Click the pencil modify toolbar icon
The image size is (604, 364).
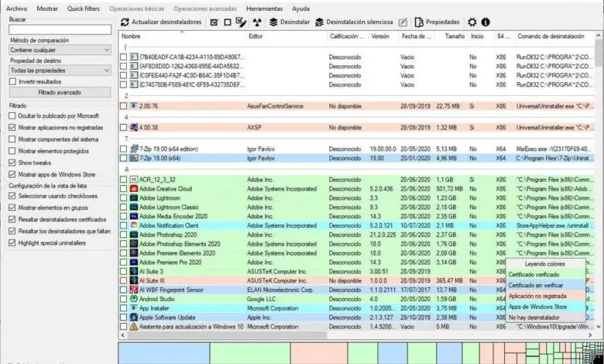click(403, 22)
